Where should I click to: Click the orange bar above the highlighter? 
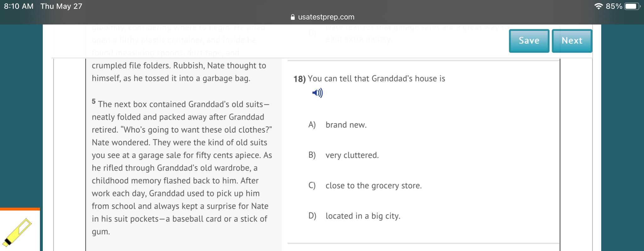click(20, 209)
